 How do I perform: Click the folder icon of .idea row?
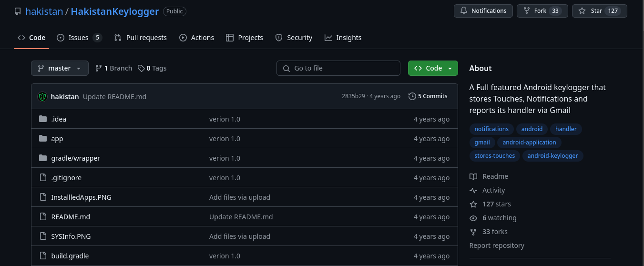click(43, 119)
